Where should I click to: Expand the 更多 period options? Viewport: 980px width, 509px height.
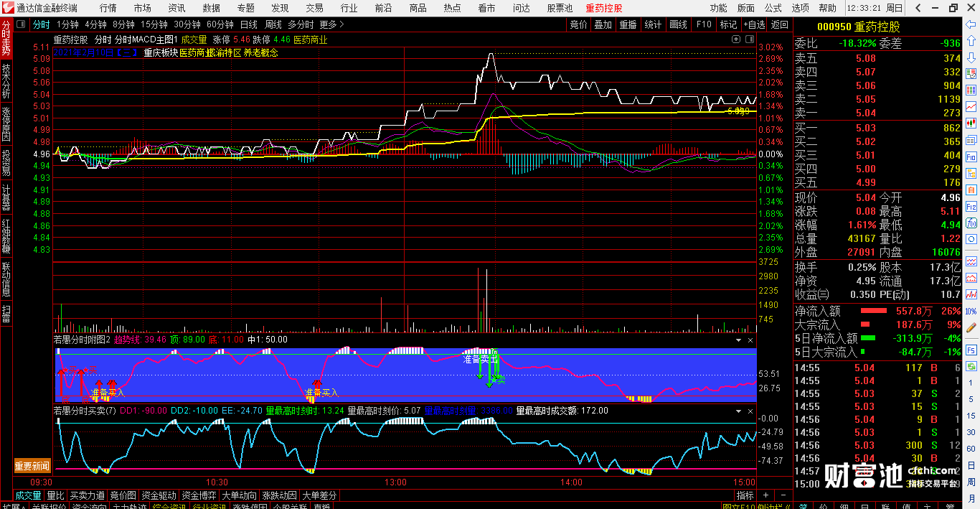pos(333,24)
